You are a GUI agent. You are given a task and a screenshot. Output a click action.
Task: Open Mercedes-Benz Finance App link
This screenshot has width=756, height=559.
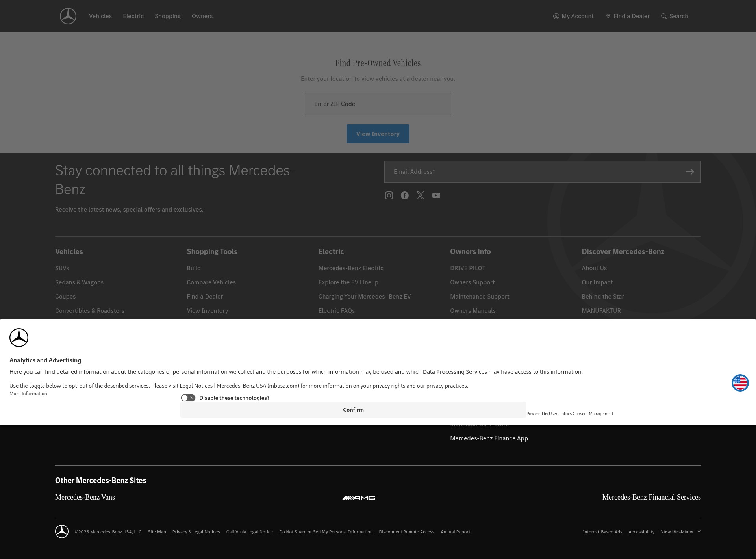(489, 438)
